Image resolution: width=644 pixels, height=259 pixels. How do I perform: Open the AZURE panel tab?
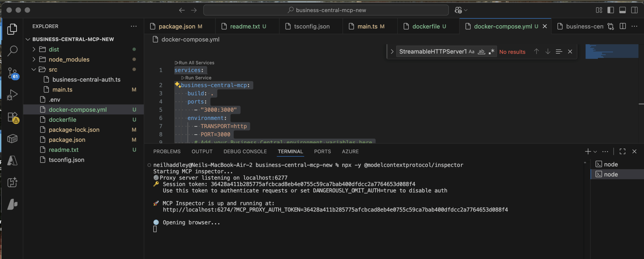tap(350, 151)
